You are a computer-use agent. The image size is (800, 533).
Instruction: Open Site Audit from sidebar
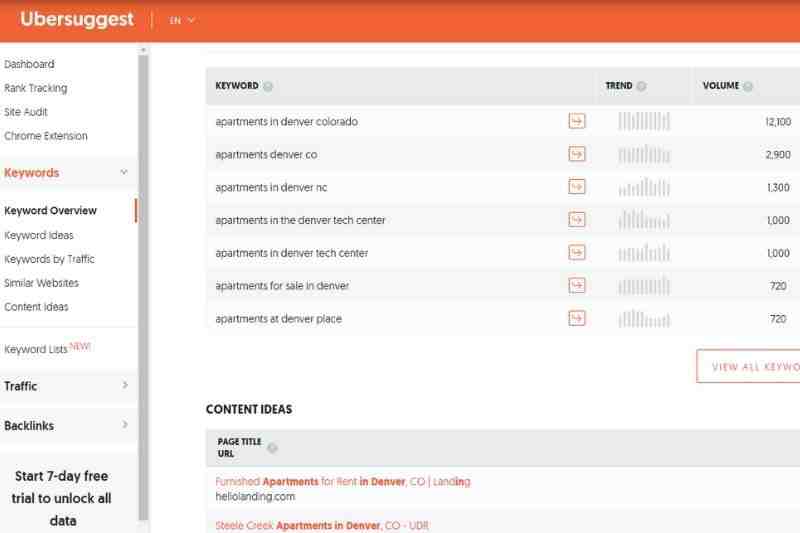pyautogui.click(x=26, y=112)
